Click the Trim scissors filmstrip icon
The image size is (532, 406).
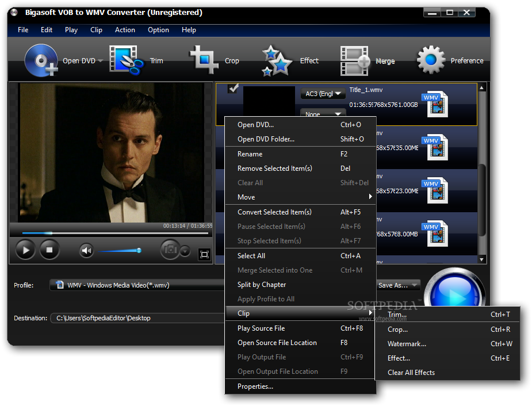click(x=126, y=60)
